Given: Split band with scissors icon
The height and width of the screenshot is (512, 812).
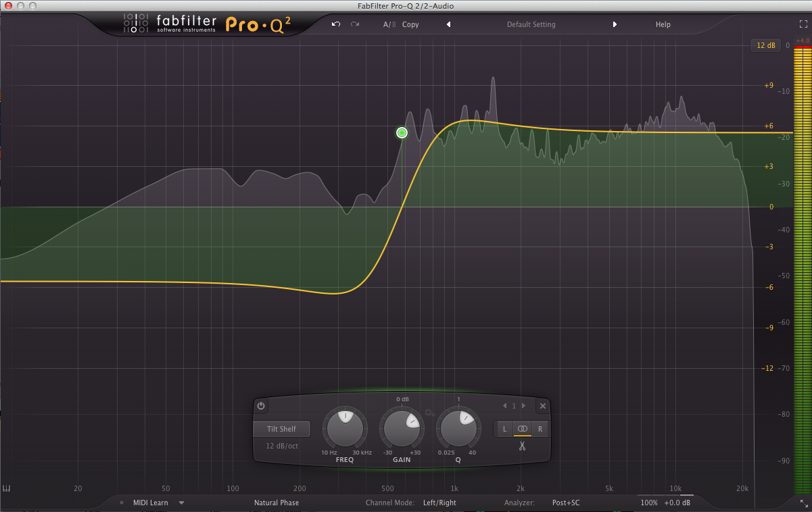Looking at the screenshot, I should [522, 446].
